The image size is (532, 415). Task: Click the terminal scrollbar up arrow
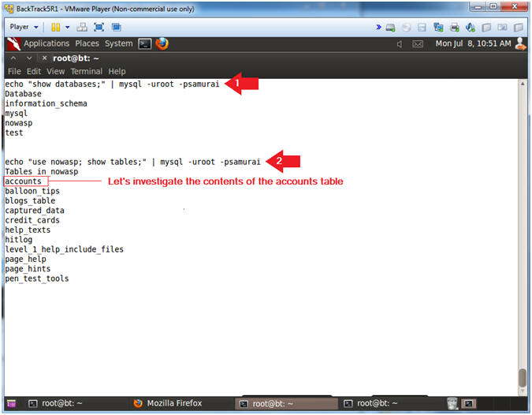[x=523, y=84]
